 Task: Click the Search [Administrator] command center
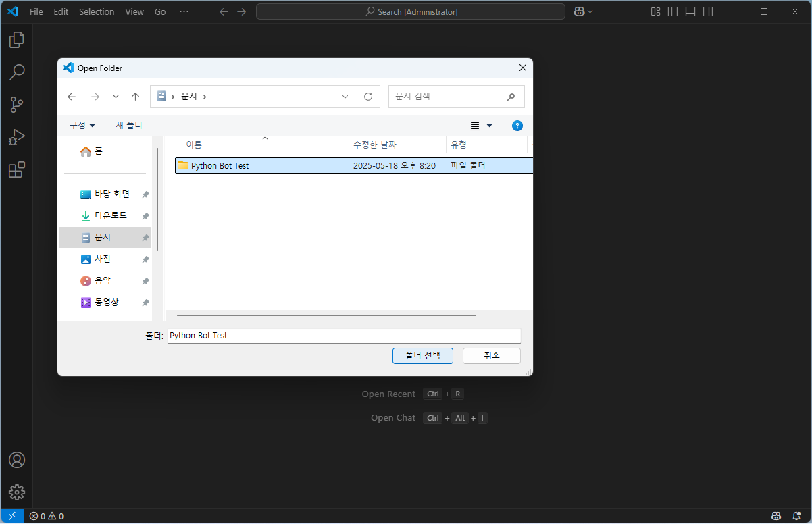coord(411,11)
